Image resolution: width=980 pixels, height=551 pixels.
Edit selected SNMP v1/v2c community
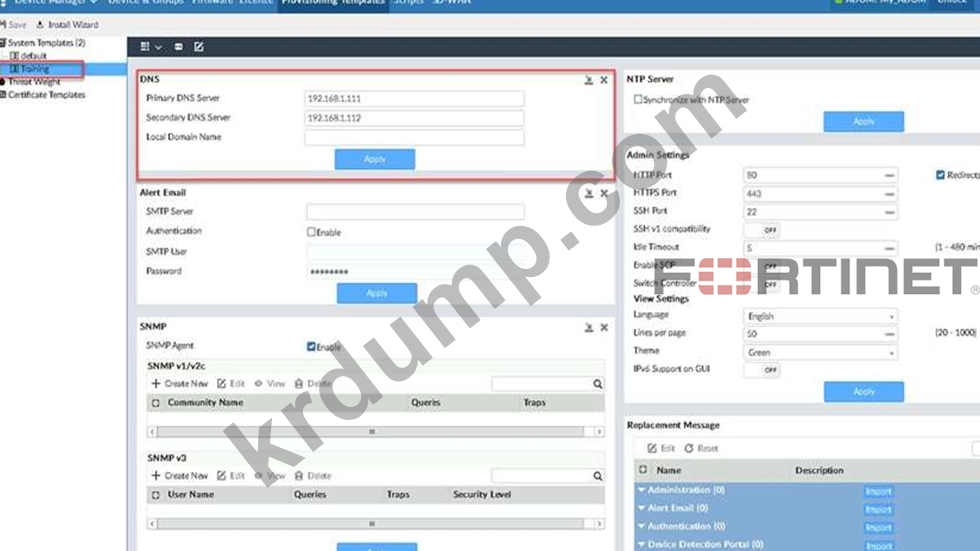point(231,384)
